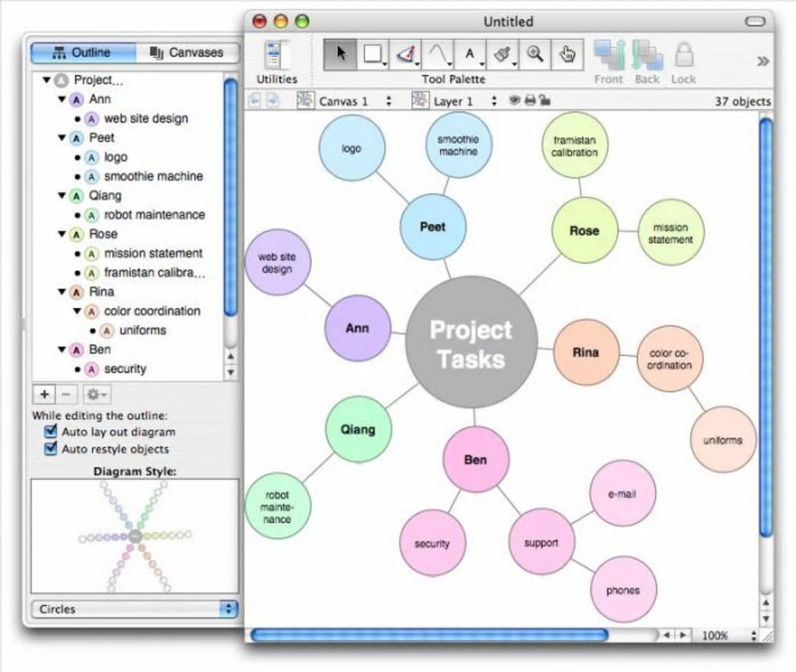
Task: Select the Hand browse tool
Action: [567, 54]
